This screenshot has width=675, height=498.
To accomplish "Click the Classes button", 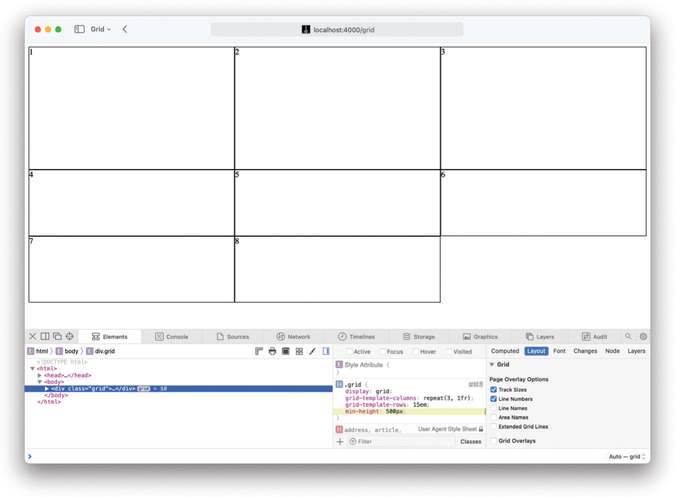I will click(x=470, y=441).
